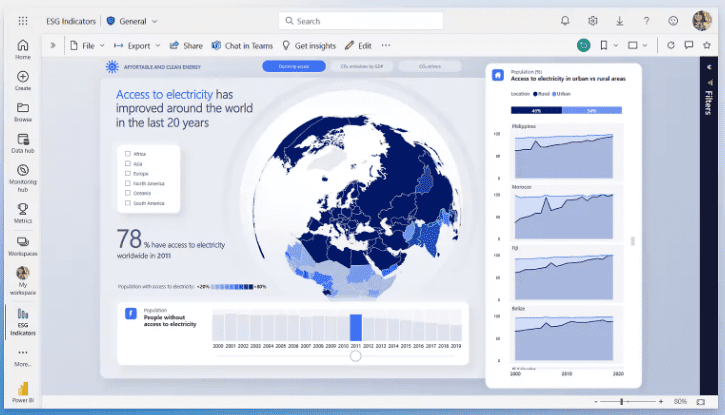The height and width of the screenshot is (415, 725).
Task: Open settings gear
Action: (x=592, y=21)
